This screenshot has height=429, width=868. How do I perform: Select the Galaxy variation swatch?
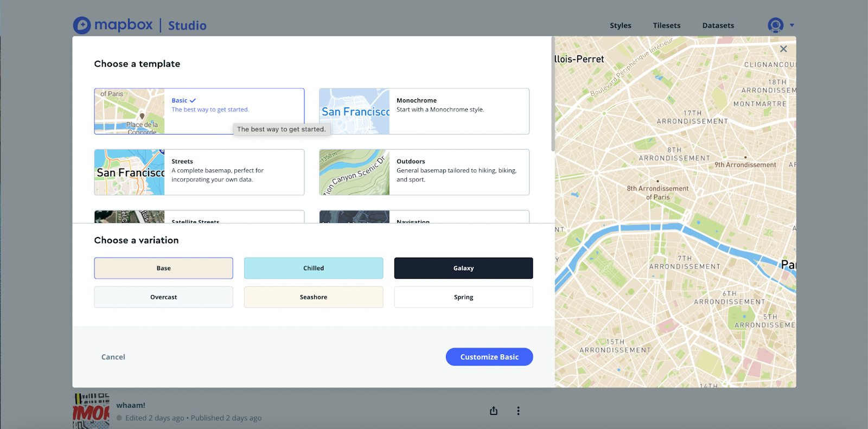click(x=463, y=268)
